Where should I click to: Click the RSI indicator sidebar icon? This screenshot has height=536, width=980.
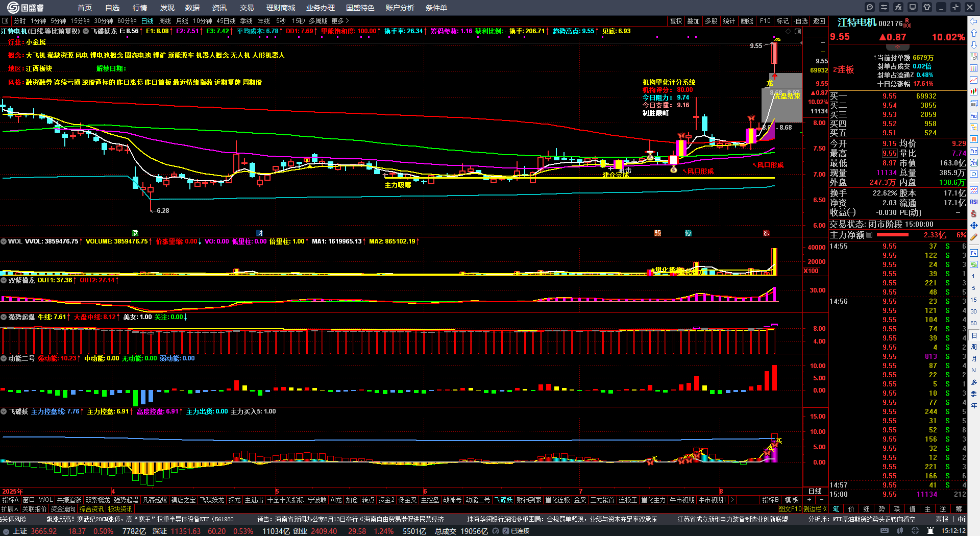(x=974, y=202)
